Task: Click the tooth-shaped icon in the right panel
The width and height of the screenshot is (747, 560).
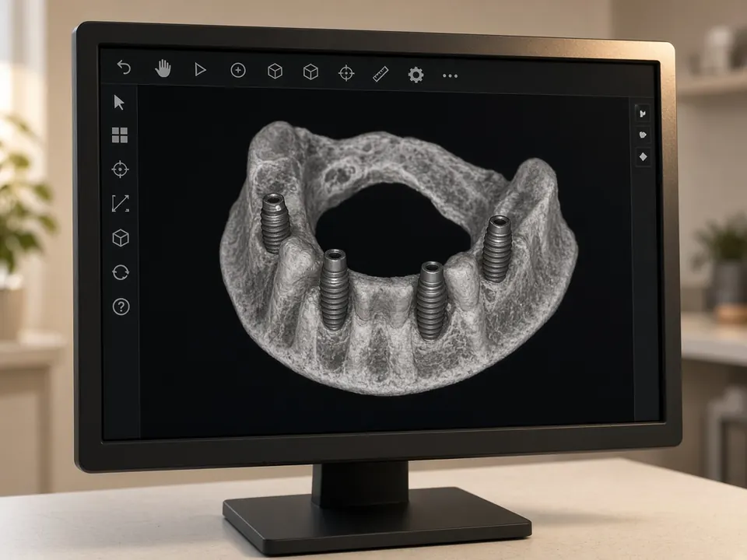Action: click(x=643, y=114)
